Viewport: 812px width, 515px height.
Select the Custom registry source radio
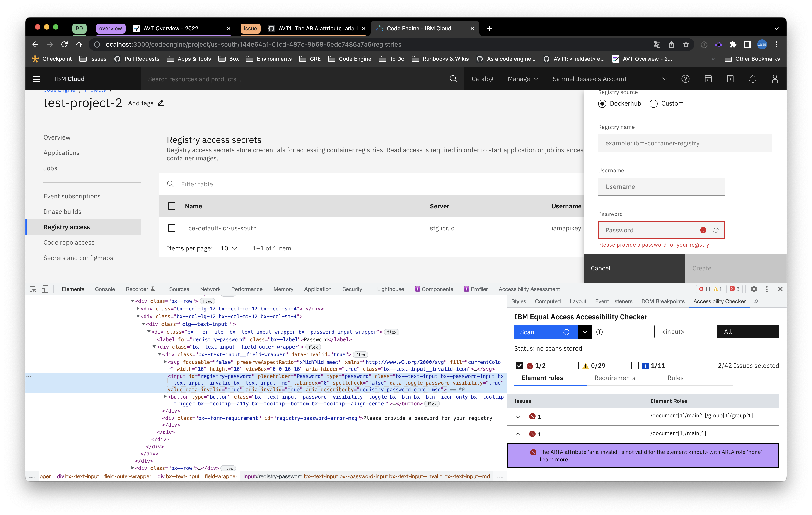click(x=653, y=103)
